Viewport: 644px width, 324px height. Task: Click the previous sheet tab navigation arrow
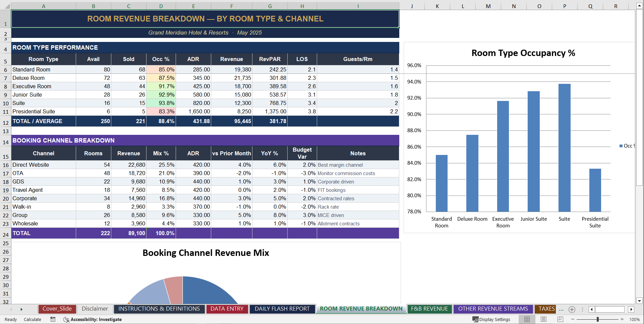pyautogui.click(x=11, y=309)
